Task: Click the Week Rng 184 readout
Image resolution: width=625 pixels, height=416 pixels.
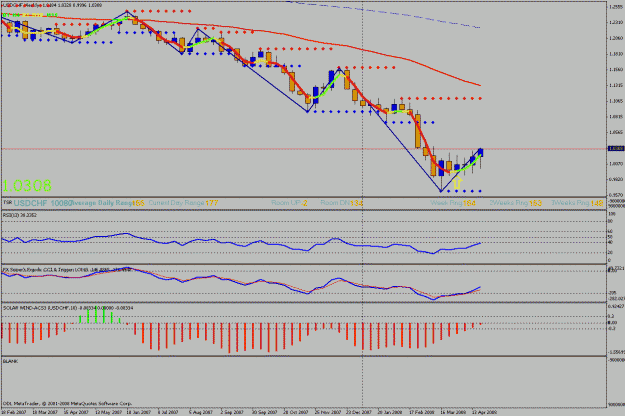Action: coord(453,203)
